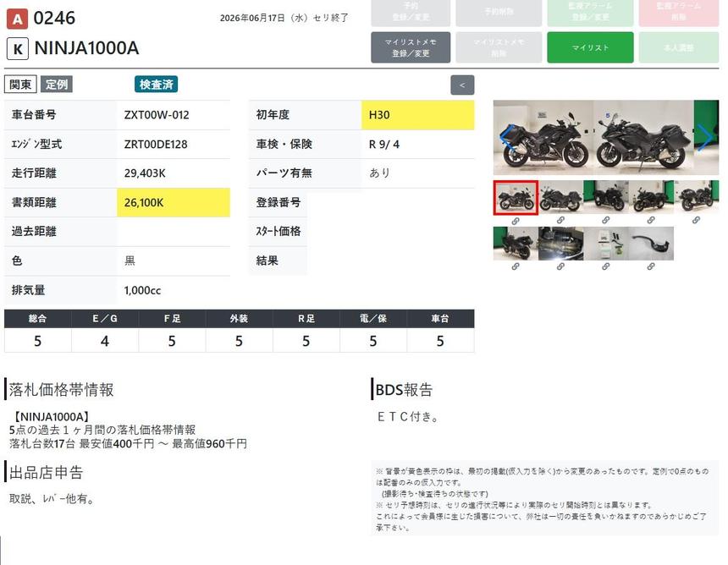The width and height of the screenshot is (728, 565).
Task: Click displacement value 1,000cc
Action: click(x=142, y=290)
